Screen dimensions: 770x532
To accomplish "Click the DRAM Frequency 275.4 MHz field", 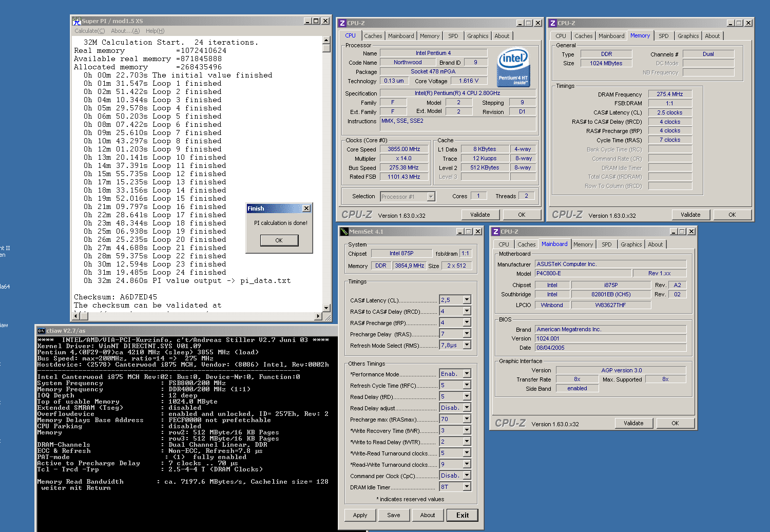I will [670, 94].
